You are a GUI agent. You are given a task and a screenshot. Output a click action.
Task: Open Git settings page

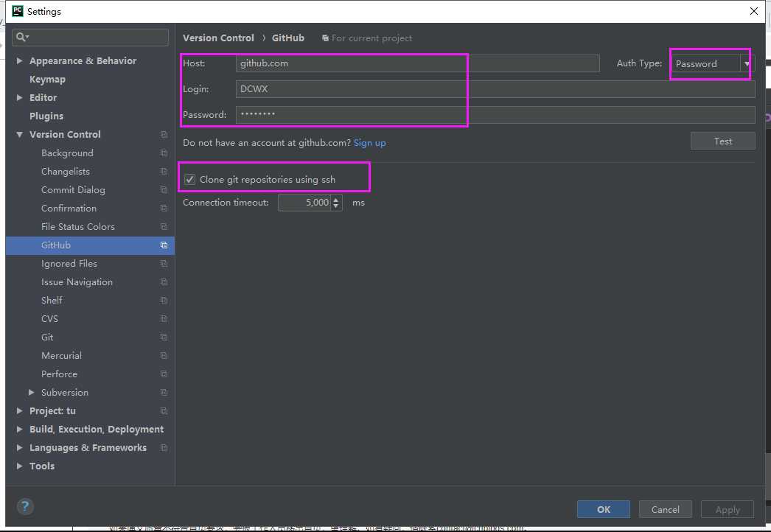tap(47, 337)
